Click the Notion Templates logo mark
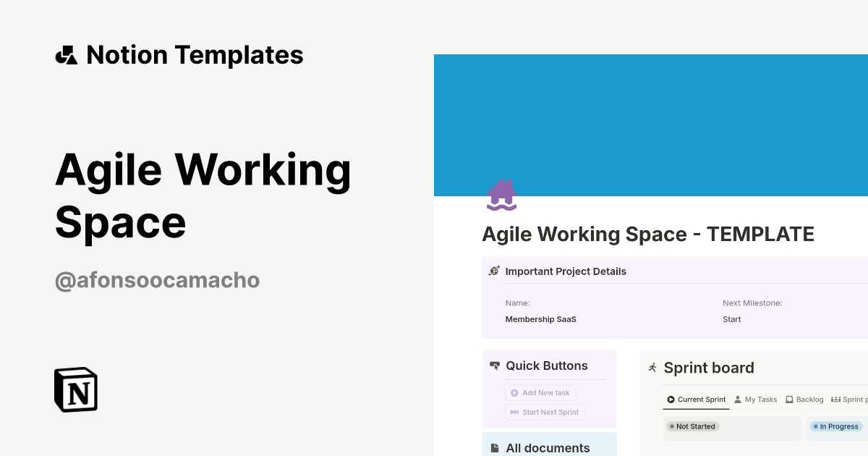Viewport: 868px width, 456px height. [x=66, y=54]
